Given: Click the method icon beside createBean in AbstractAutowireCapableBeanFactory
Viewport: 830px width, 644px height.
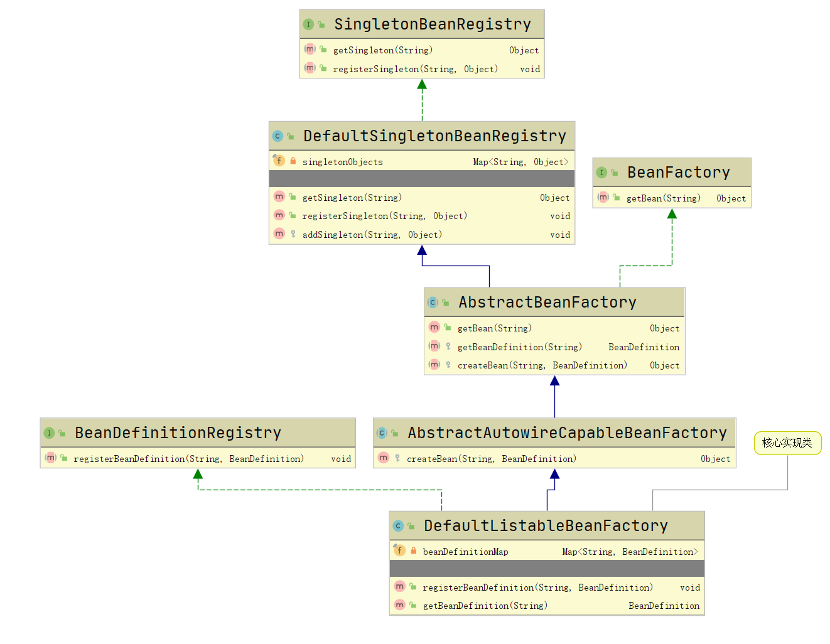Looking at the screenshot, I should 384,458.
